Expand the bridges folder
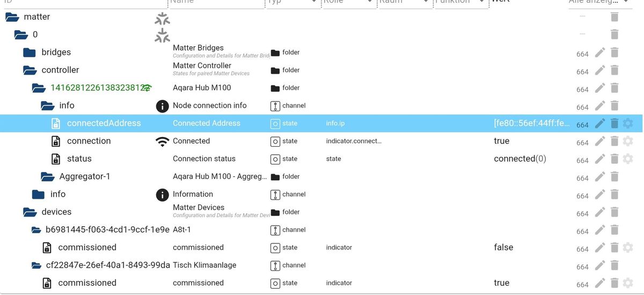This screenshot has width=644, height=295. tap(29, 53)
